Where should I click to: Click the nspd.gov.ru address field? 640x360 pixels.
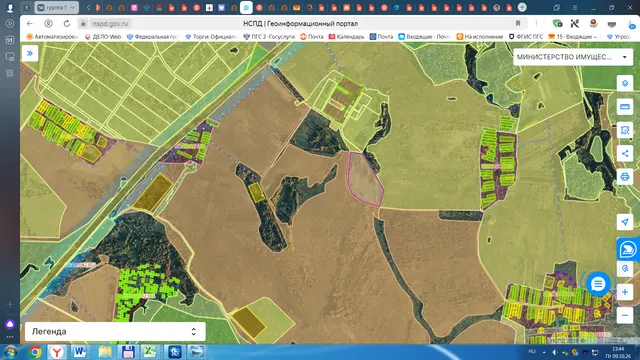(110, 24)
